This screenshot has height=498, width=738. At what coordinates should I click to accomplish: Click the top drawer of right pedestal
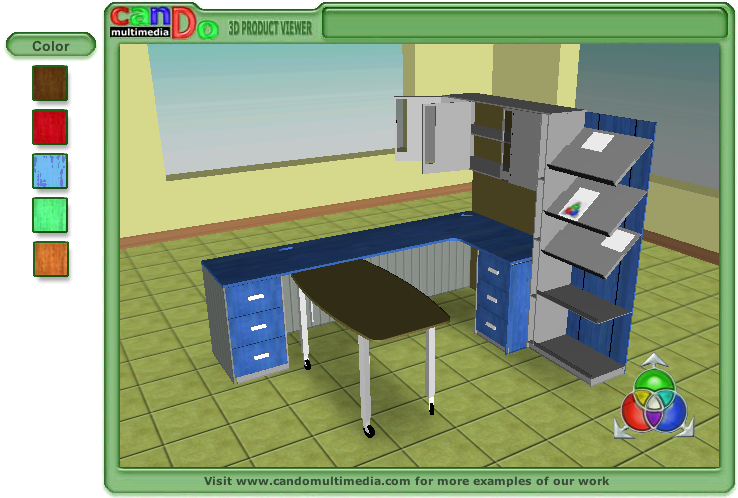click(x=492, y=270)
